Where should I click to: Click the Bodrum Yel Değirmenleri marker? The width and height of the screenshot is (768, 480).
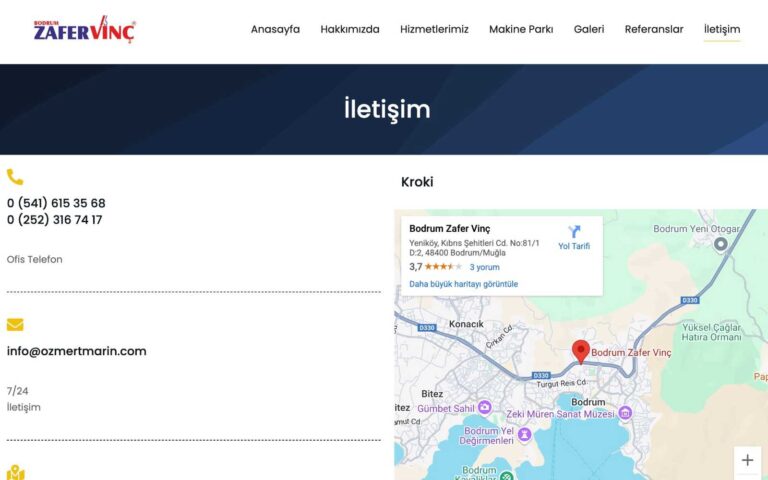coord(523,434)
